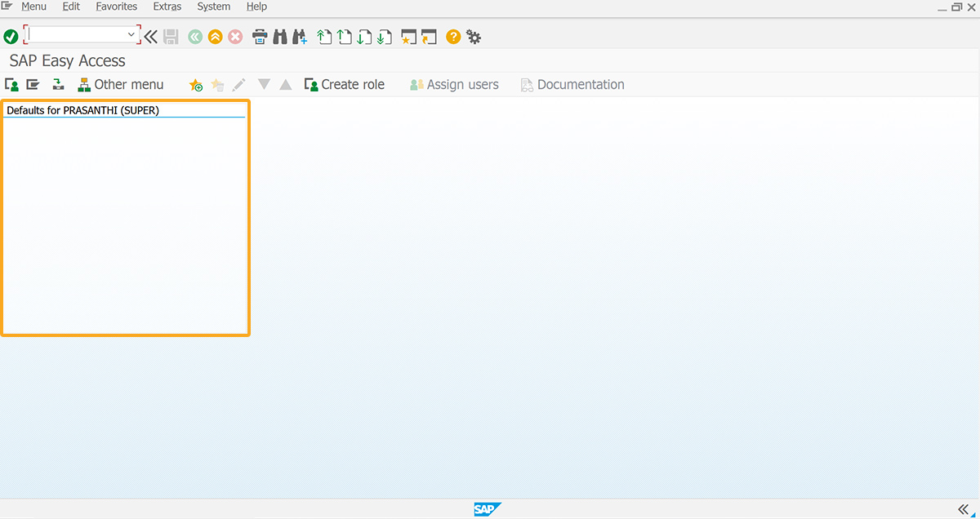Go to Next Page icon

tap(364, 37)
